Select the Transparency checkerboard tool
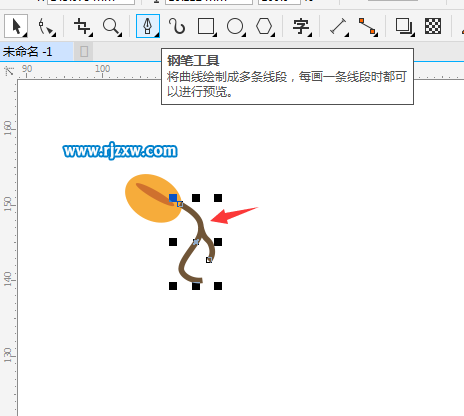This screenshot has width=464, height=416. coord(433,26)
